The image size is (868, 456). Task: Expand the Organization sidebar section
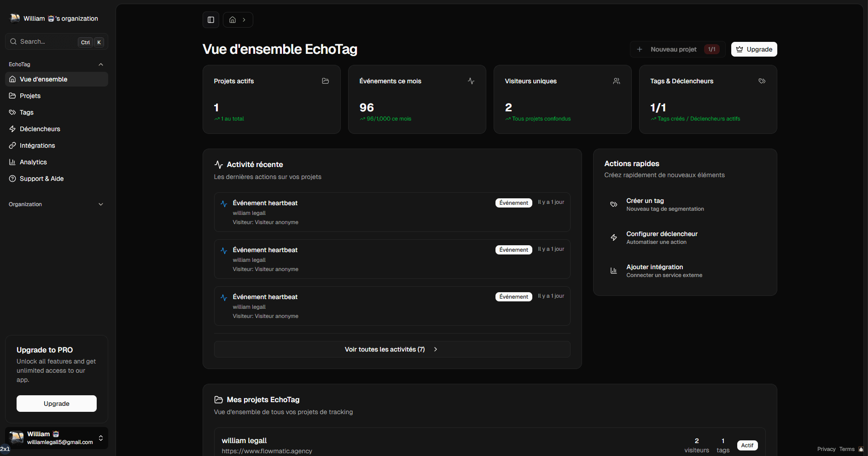101,204
